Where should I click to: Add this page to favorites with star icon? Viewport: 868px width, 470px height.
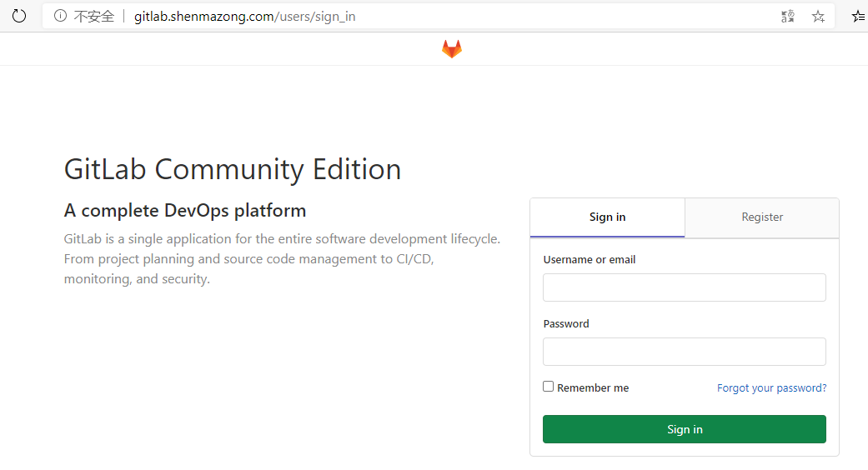click(818, 17)
